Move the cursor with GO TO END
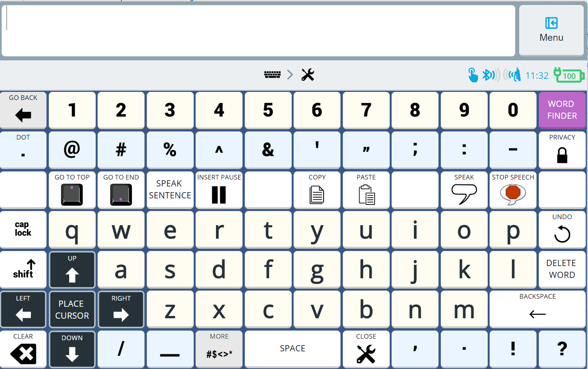 pyautogui.click(x=121, y=190)
